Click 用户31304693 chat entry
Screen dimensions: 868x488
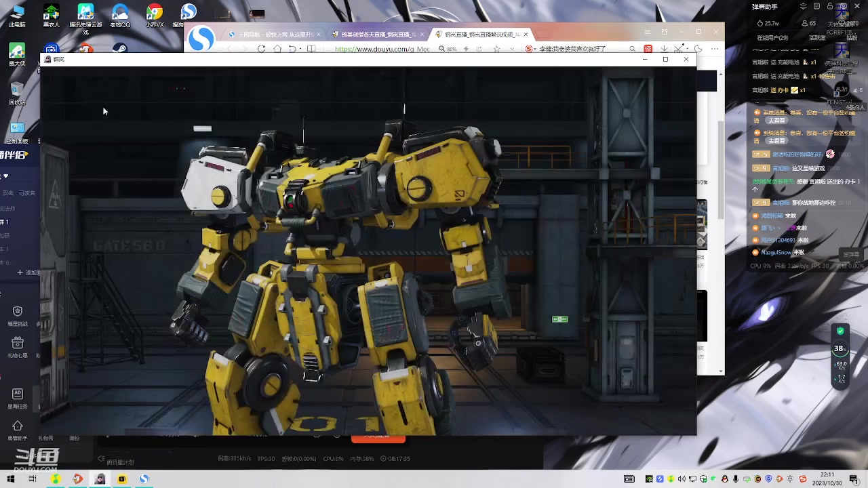(781, 240)
